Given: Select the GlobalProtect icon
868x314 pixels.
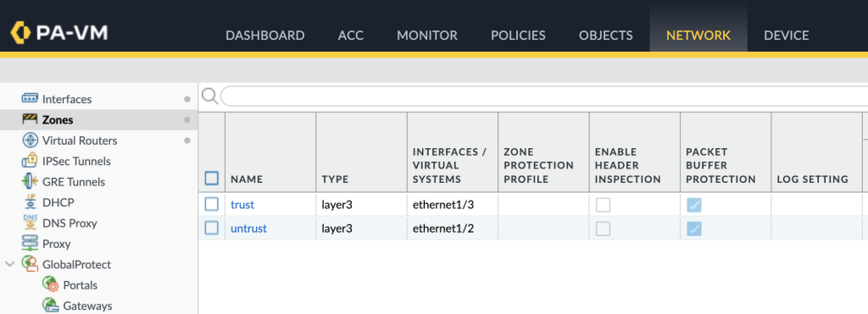Looking at the screenshot, I should tap(30, 264).
